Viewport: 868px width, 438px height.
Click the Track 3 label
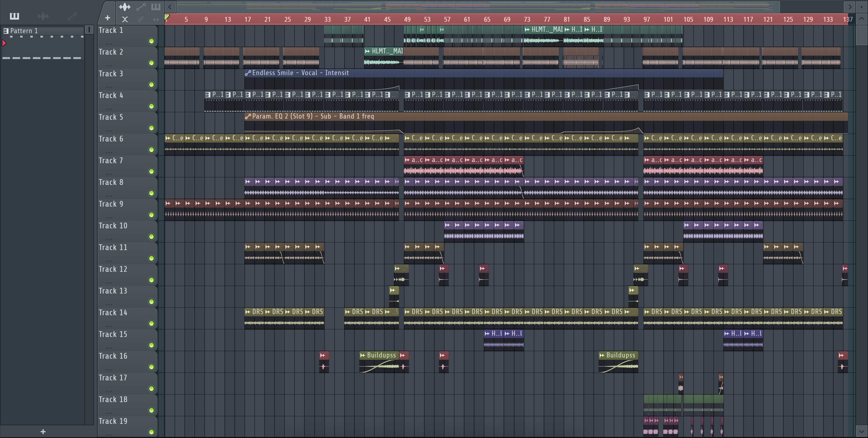(111, 74)
